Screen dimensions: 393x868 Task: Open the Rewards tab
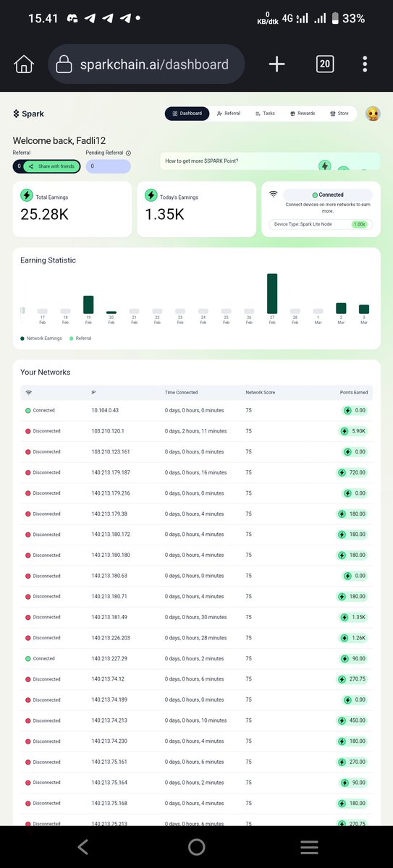pos(303,114)
